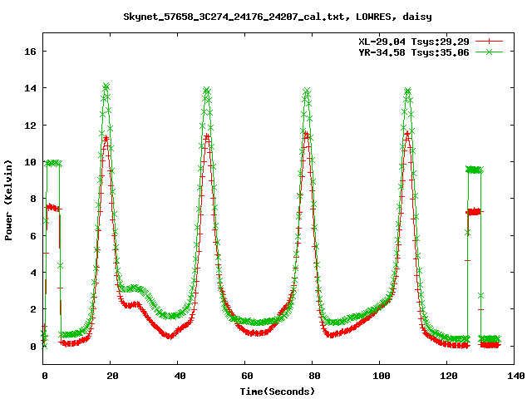532x399 pixels.
Task: Click the green YR legend line sample
Action: point(489,52)
